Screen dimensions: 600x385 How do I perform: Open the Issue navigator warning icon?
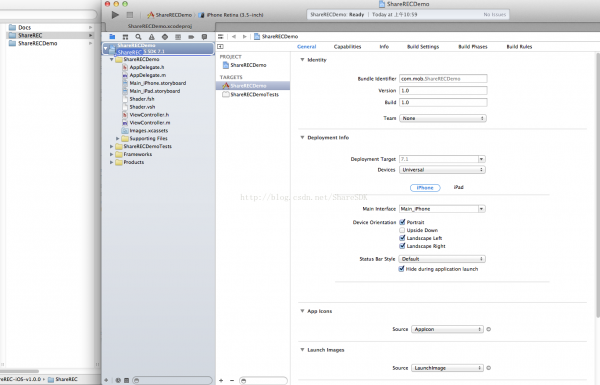pyautogui.click(x=152, y=37)
